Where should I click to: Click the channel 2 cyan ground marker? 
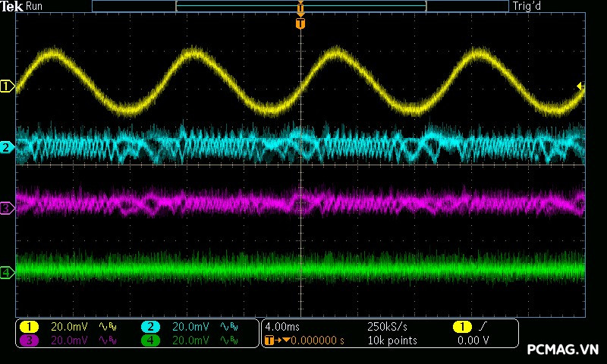7,147
